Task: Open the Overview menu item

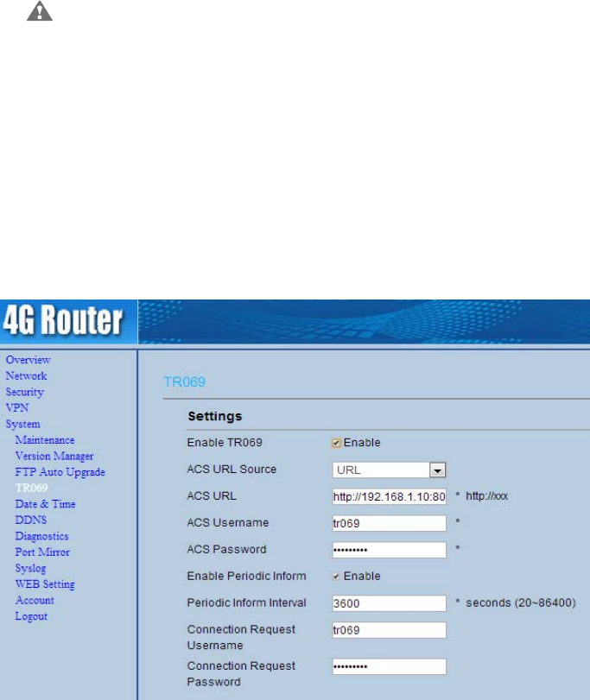Action: [x=28, y=360]
